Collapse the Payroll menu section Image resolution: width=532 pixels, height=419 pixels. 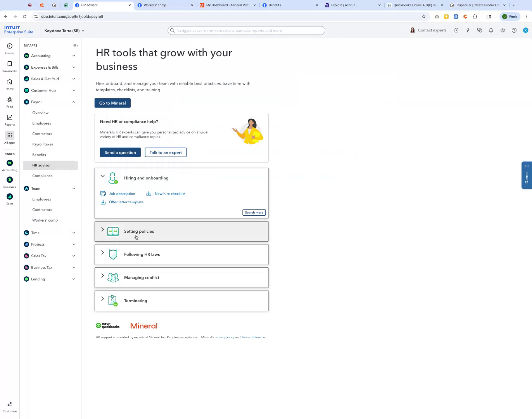coord(74,102)
